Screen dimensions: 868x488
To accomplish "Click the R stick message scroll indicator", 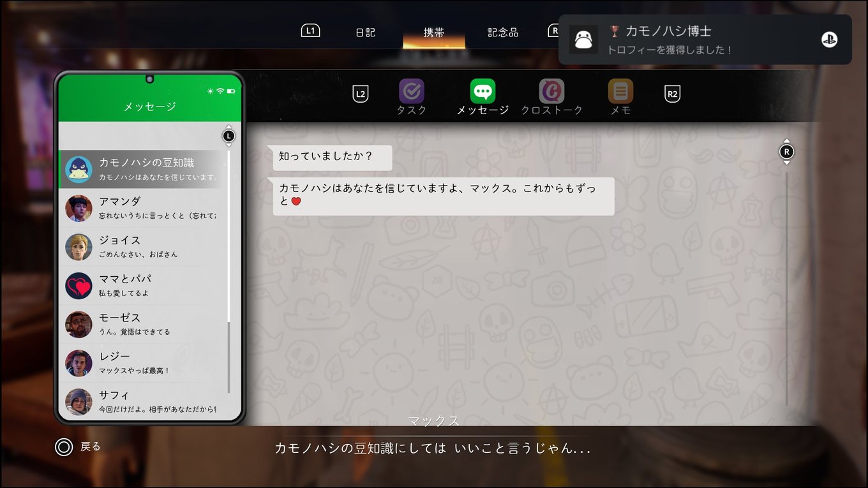I will click(x=786, y=152).
